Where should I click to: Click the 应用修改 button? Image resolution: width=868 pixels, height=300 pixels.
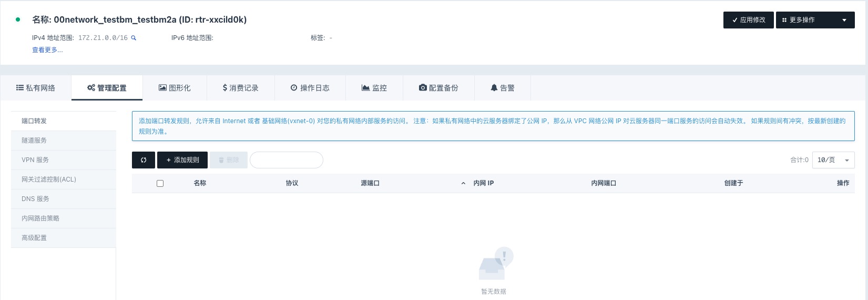(748, 20)
